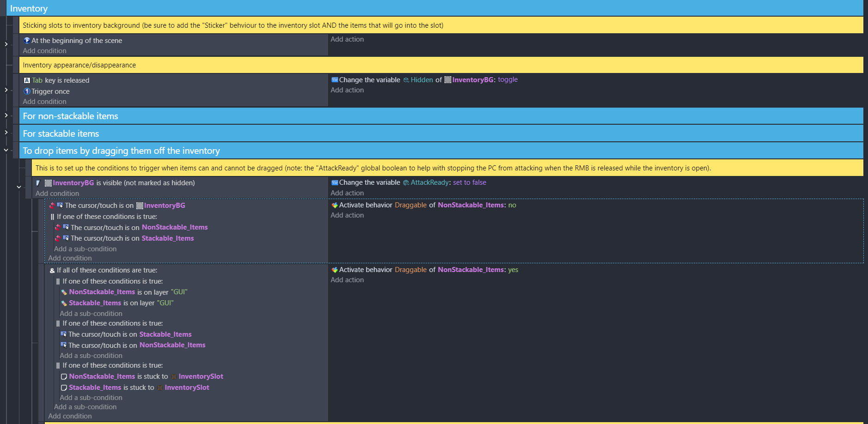Image resolution: width=868 pixels, height=424 pixels.
Task: Expand the 'At the beginning of the scene' event
Action: pos(6,44)
